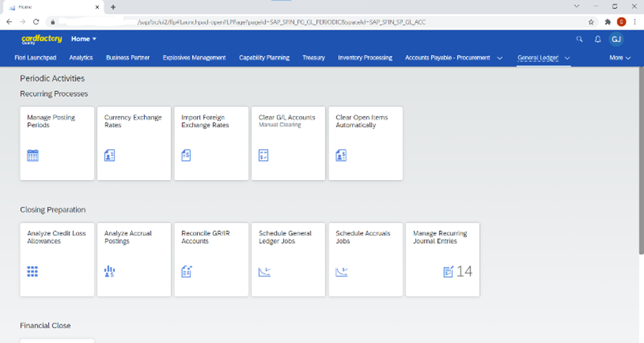Open the More overflow menu
Image resolution: width=644 pixels, height=343 pixels.
(620, 58)
